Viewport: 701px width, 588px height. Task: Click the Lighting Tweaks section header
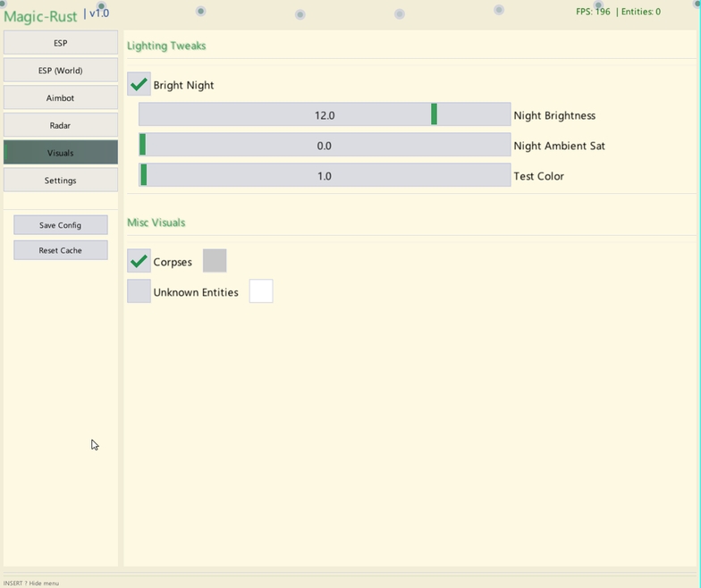tap(166, 46)
